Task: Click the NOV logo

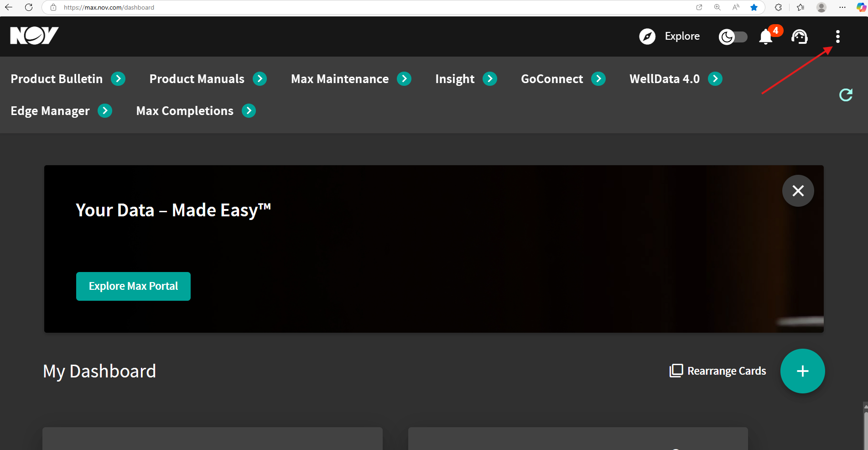Action: point(34,36)
